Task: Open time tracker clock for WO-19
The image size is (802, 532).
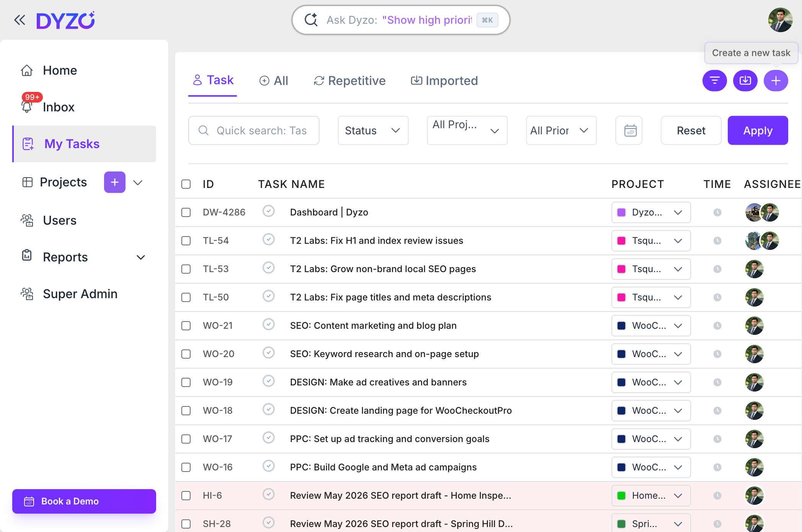Action: 717,382
